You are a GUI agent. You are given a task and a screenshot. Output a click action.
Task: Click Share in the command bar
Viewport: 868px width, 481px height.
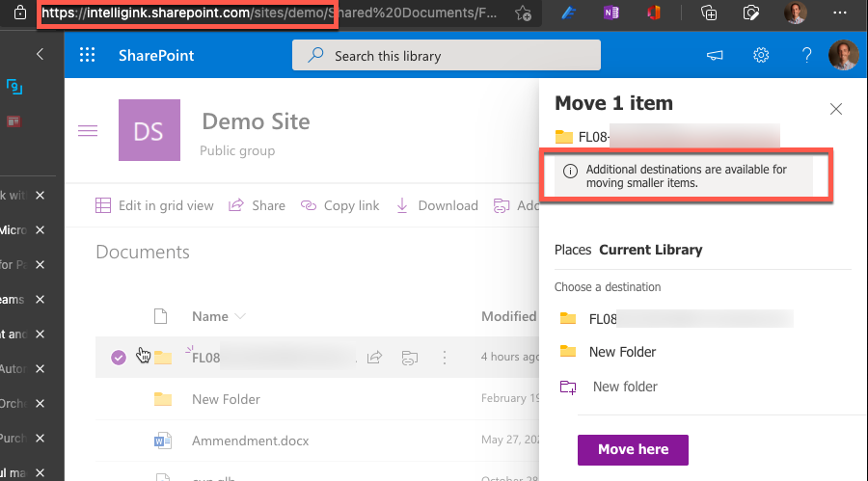(x=257, y=205)
